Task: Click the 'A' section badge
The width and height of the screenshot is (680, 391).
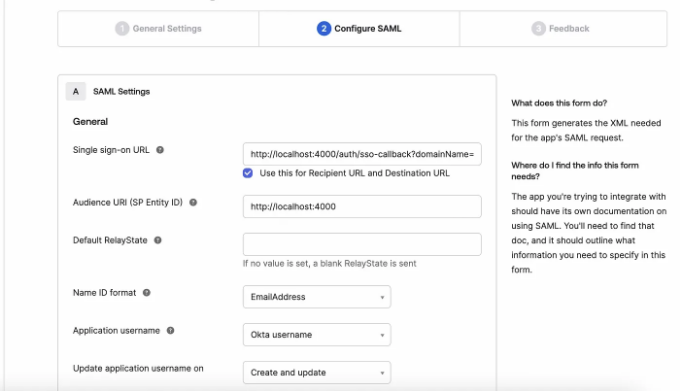Action: click(x=76, y=91)
